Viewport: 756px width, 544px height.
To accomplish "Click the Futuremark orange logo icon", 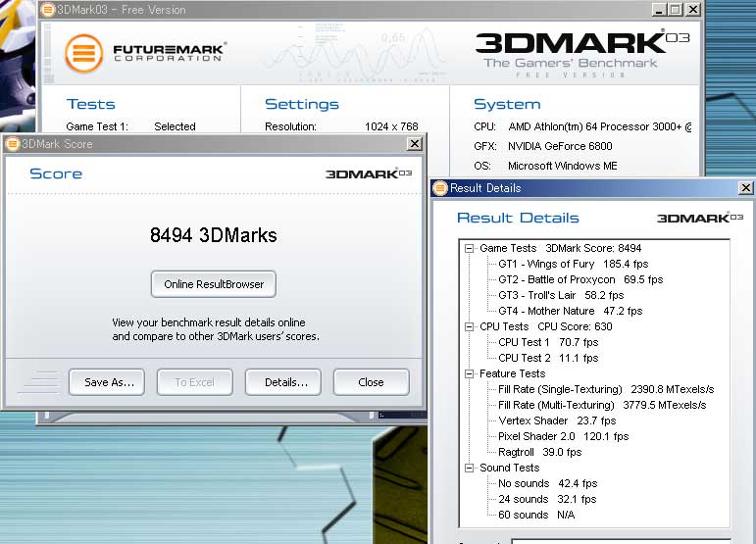I will click(84, 54).
